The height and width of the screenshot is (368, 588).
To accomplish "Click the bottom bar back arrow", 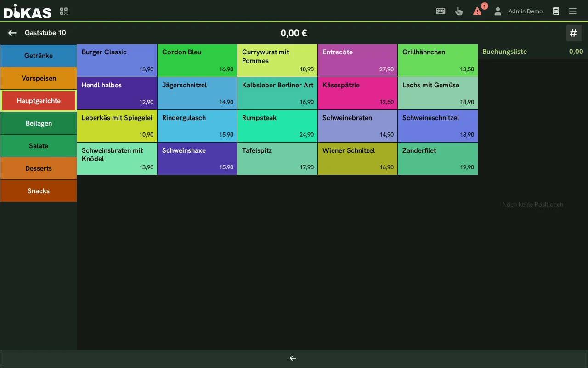I will pyautogui.click(x=293, y=358).
